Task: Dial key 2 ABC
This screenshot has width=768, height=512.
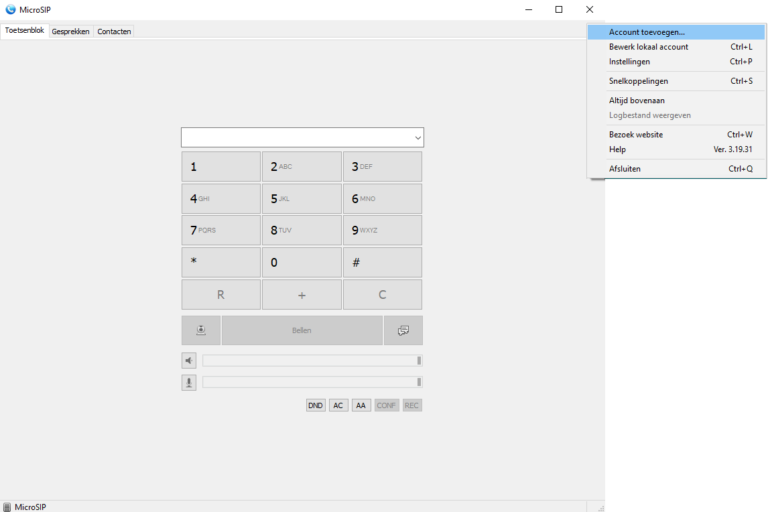Action: coord(302,167)
